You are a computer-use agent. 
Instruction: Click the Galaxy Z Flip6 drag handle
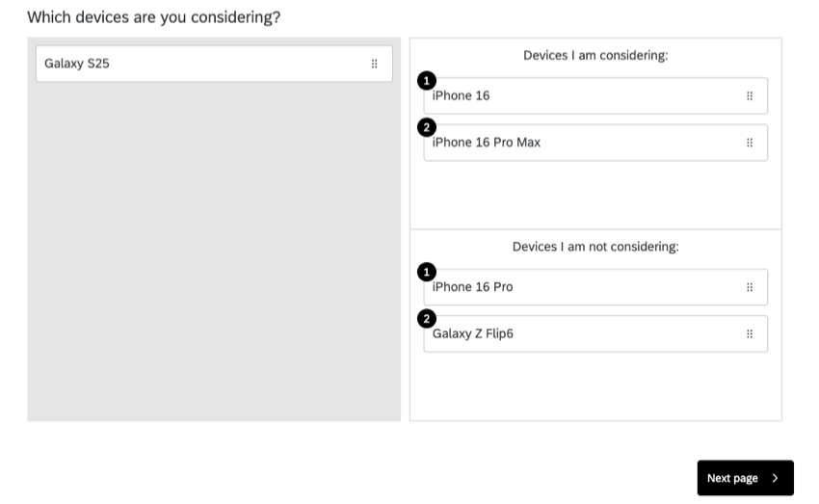coord(750,334)
